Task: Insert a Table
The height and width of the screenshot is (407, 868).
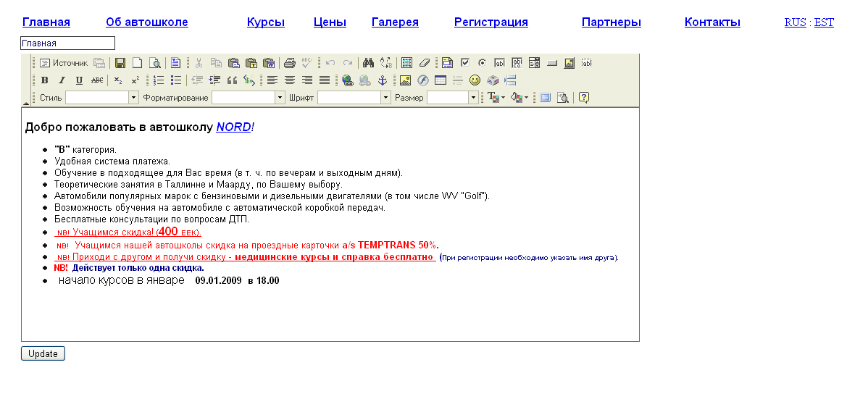Action: pos(440,80)
